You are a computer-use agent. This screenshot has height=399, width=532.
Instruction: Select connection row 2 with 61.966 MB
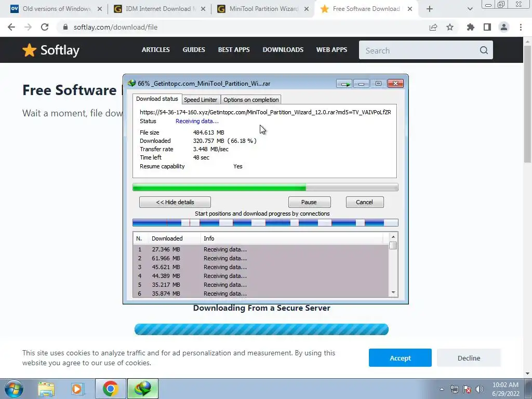[x=261, y=258]
